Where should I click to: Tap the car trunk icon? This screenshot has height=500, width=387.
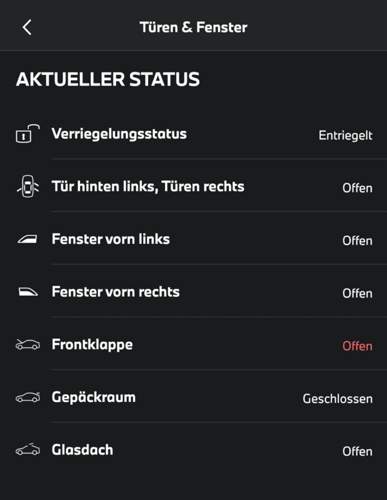(28, 397)
